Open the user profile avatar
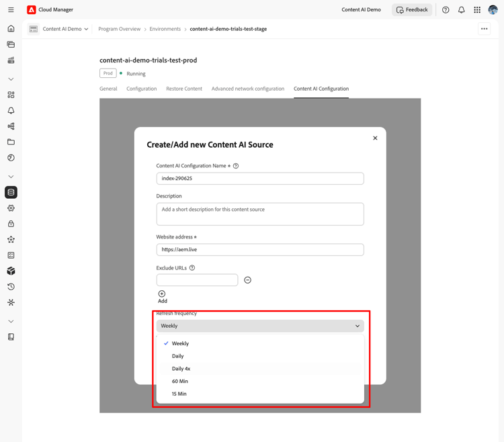This screenshot has height=442, width=504. coord(493,9)
